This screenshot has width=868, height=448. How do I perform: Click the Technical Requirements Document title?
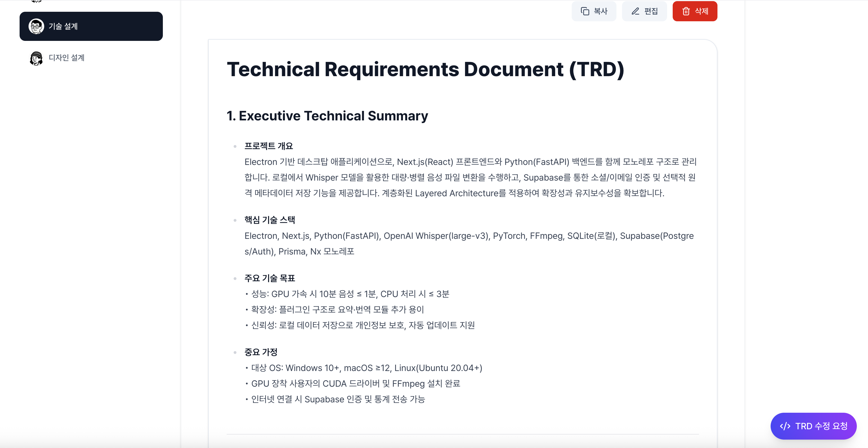tap(425, 70)
